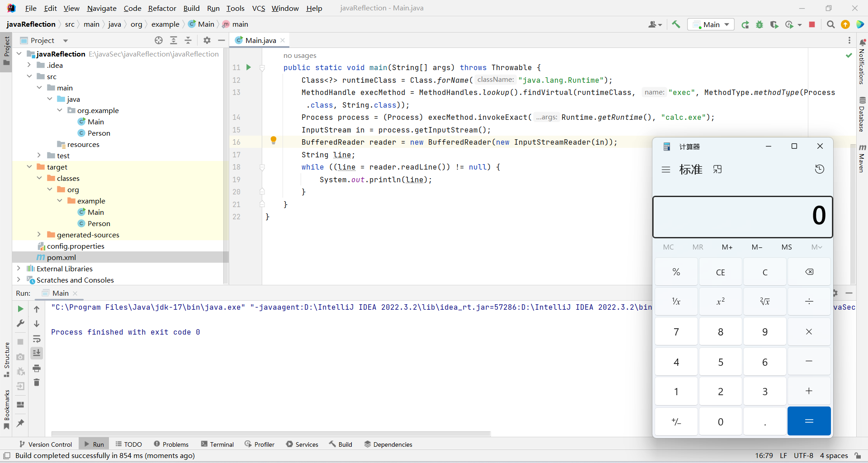This screenshot has width=868, height=463.
Task: Expand the .idea folder
Action: click(29, 65)
